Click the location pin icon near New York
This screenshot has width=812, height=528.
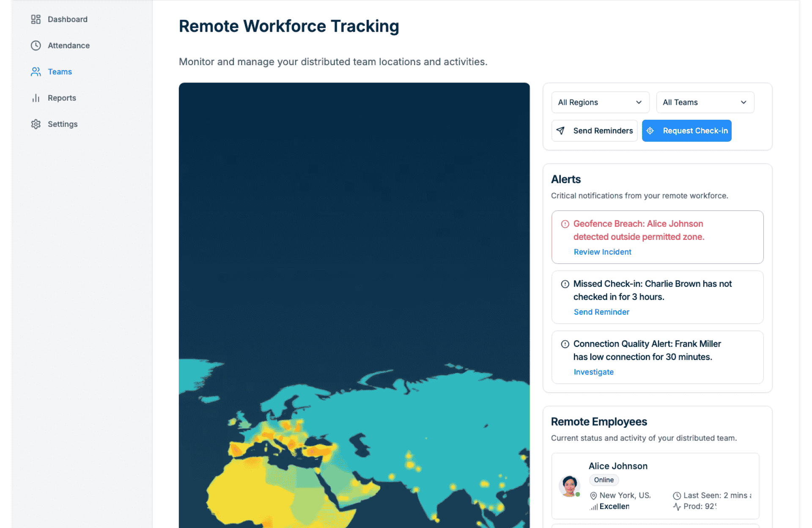click(x=593, y=496)
